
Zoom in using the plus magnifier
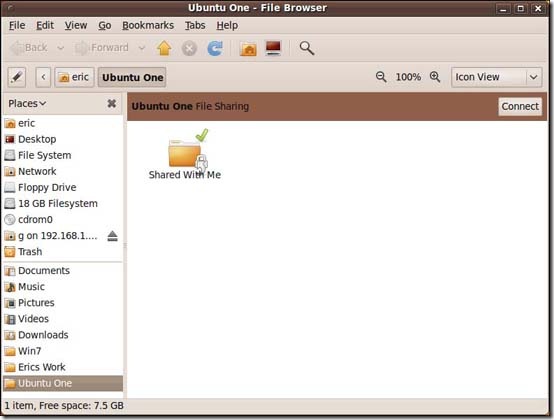pyautogui.click(x=435, y=77)
